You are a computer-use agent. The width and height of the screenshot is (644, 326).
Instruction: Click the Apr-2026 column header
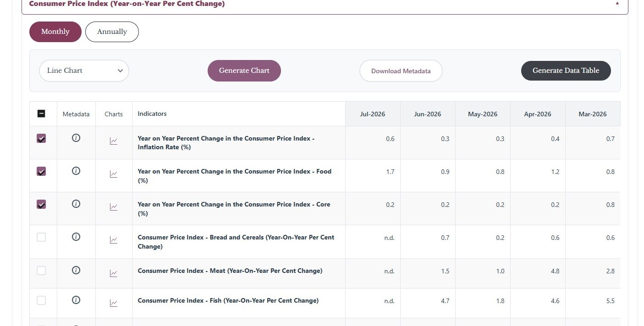click(x=538, y=114)
